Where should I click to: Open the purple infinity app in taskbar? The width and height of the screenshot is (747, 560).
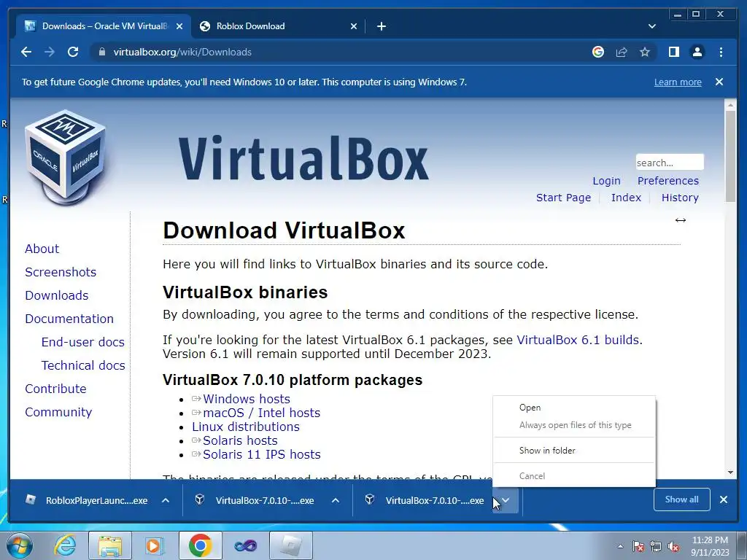[245, 545]
